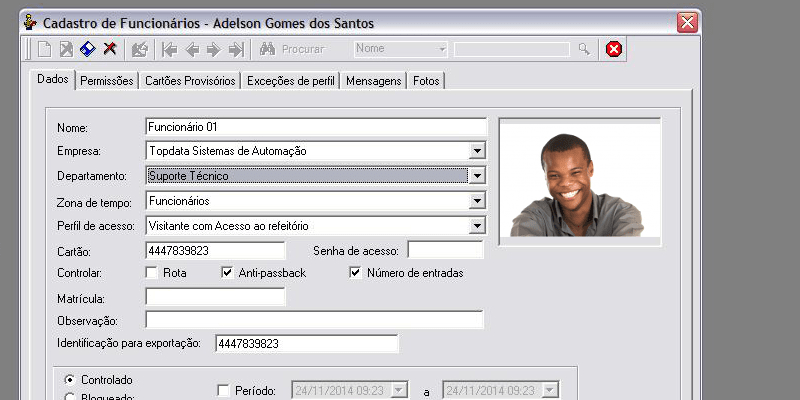Toggle the Número de entradas checkbox
Viewport: 800px width, 400px height.
355,272
